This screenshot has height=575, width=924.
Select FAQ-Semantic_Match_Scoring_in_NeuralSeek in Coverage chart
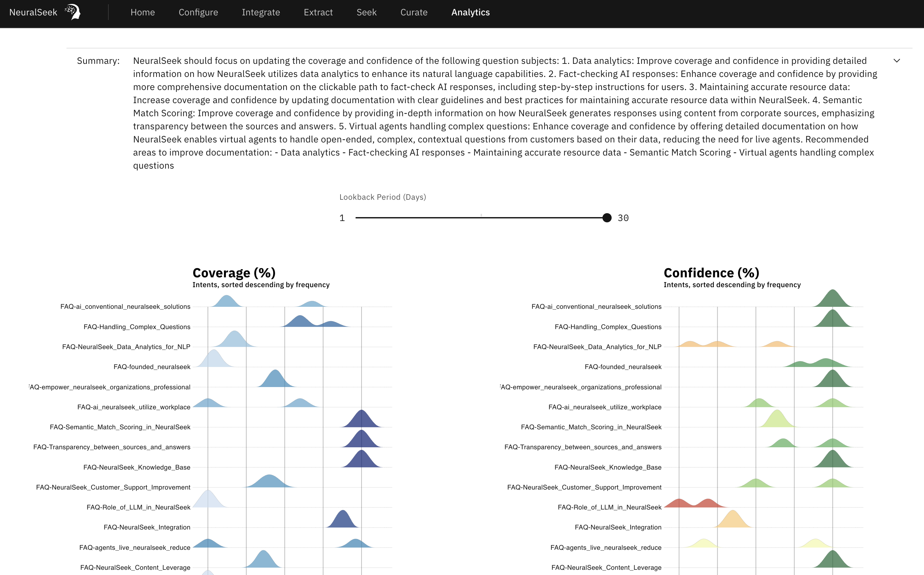120,427
